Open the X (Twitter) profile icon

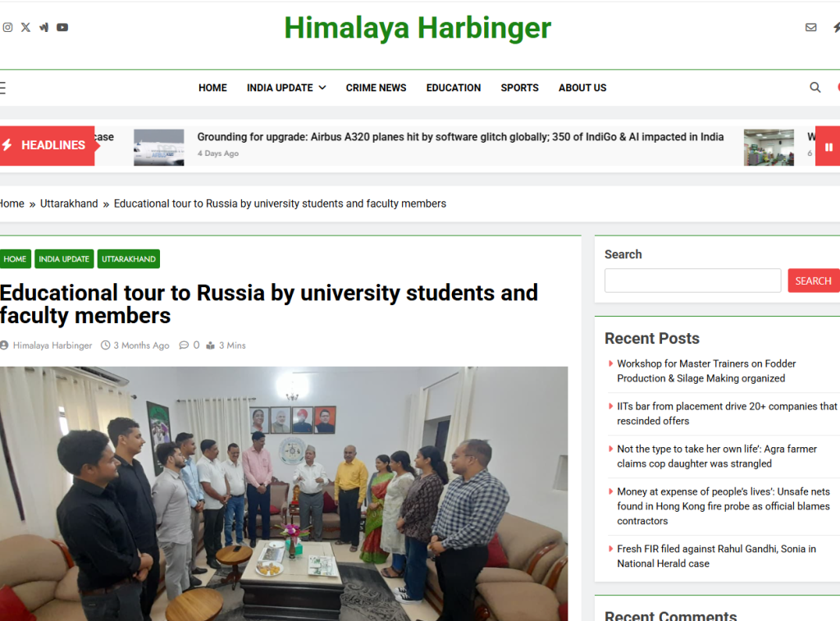[x=25, y=27]
